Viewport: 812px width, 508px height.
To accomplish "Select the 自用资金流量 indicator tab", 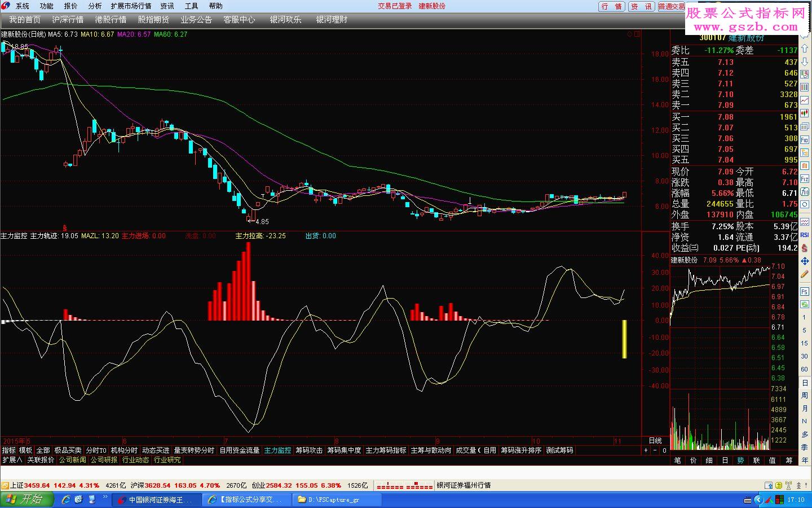I will 240,450.
